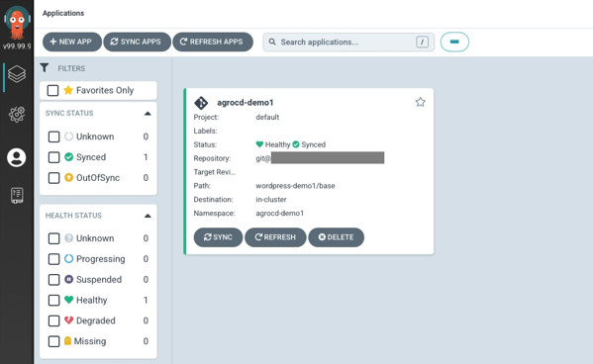This screenshot has height=364, width=593.
Task: Sync the agrocd-demo1 application
Action: [x=218, y=237]
